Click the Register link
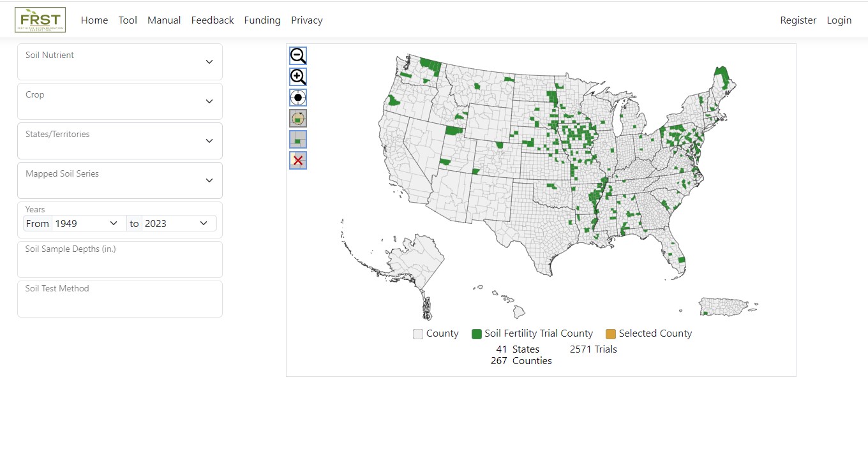The height and width of the screenshot is (461, 868). point(798,20)
